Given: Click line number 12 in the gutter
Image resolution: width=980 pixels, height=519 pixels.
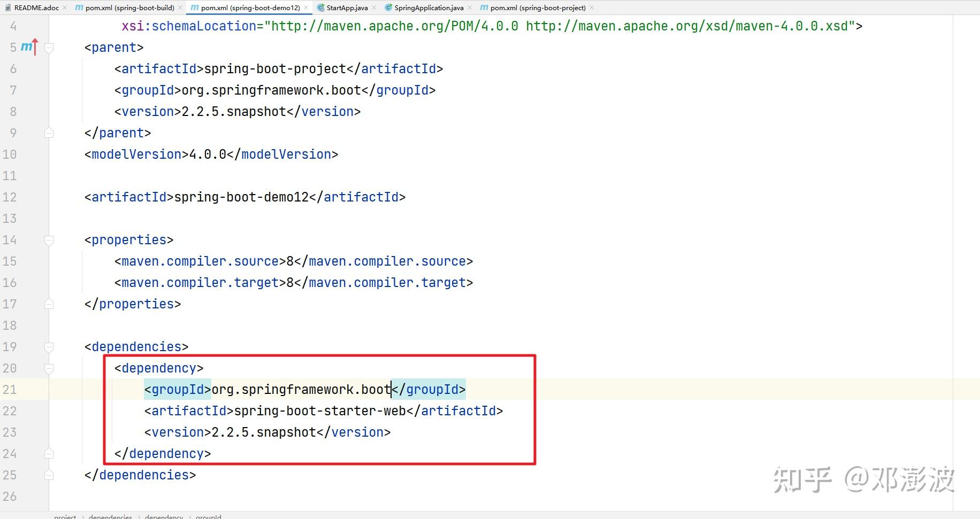Looking at the screenshot, I should tap(10, 197).
